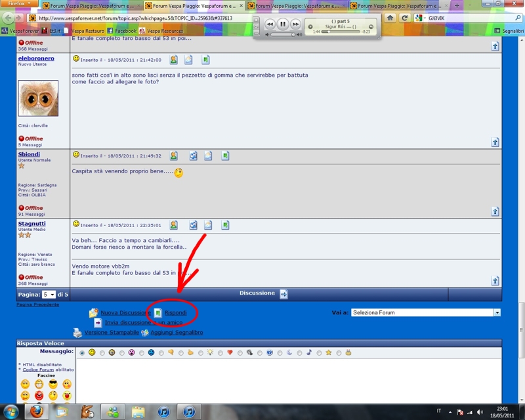This screenshot has height=420, width=525.
Task: Select the sad blue face message icon radio
Action: 142,353
